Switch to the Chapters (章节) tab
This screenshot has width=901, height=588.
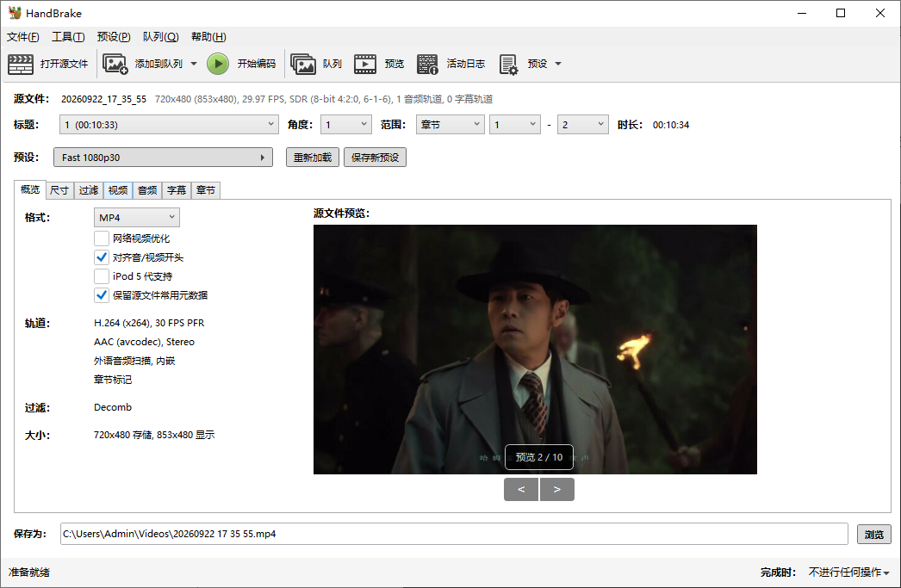click(x=206, y=190)
